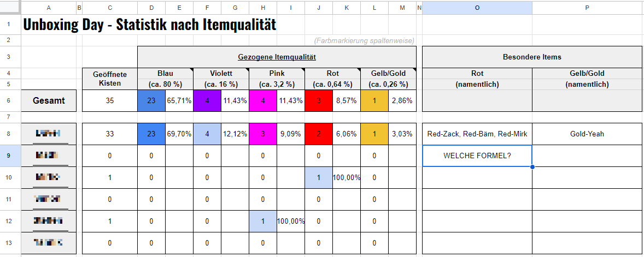Image resolution: width=644 pixels, height=257 pixels.
Task: Click the title Unboxing Day - Statistik nach Itemqualität
Action: pos(149,25)
